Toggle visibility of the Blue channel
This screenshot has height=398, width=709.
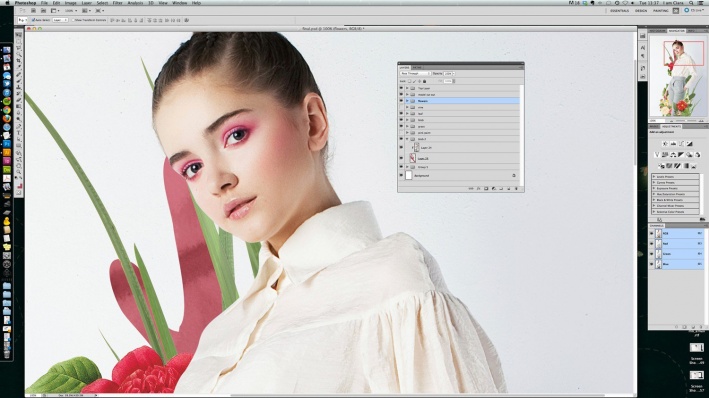coord(652,263)
